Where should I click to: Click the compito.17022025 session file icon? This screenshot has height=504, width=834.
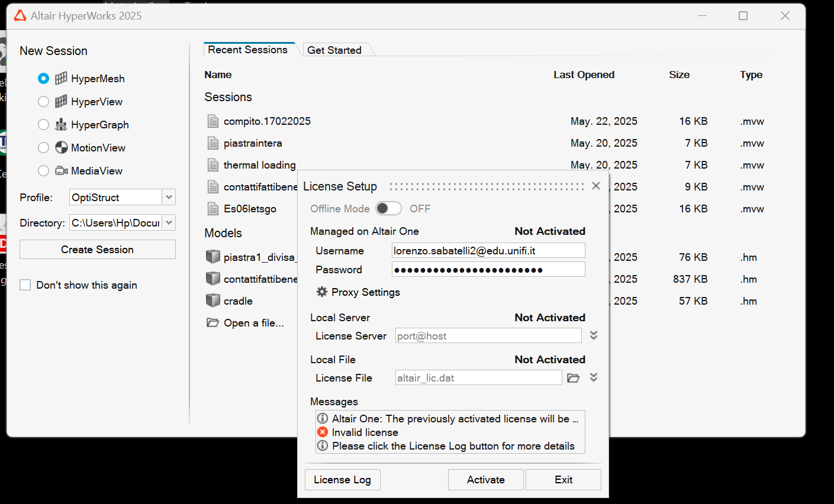(213, 121)
